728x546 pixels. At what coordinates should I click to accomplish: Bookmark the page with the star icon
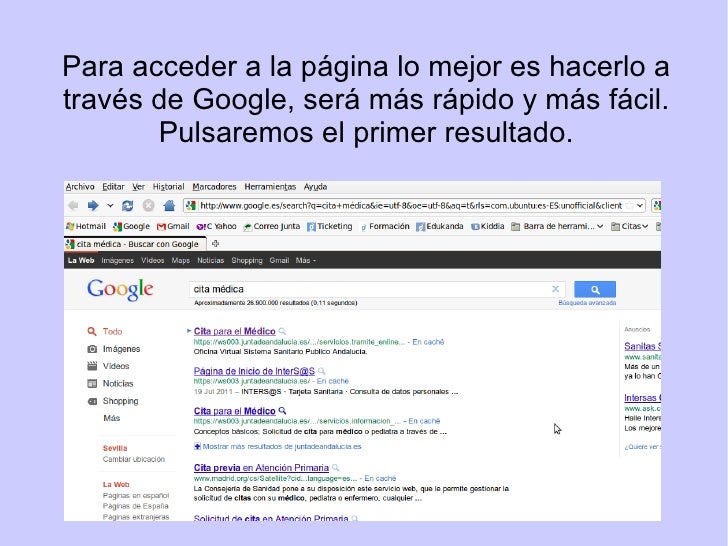point(629,205)
